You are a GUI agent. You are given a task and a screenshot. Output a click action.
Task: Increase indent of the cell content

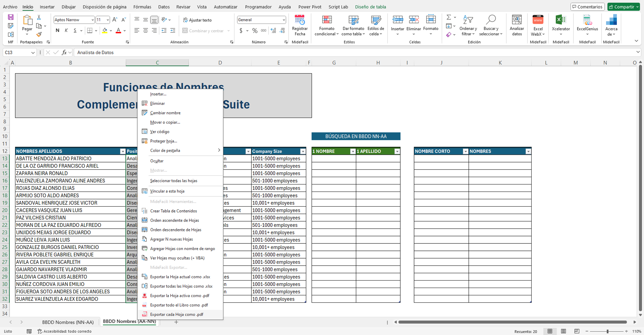(x=173, y=31)
